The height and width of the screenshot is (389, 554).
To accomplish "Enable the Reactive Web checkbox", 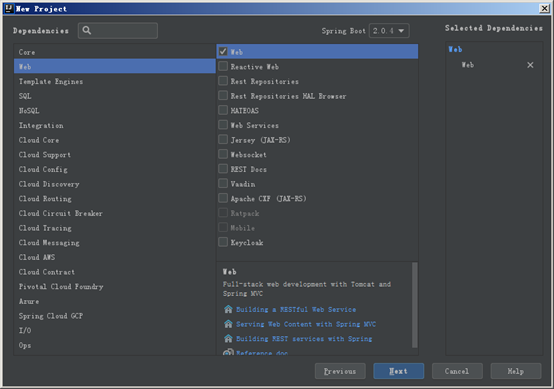I will 223,66.
